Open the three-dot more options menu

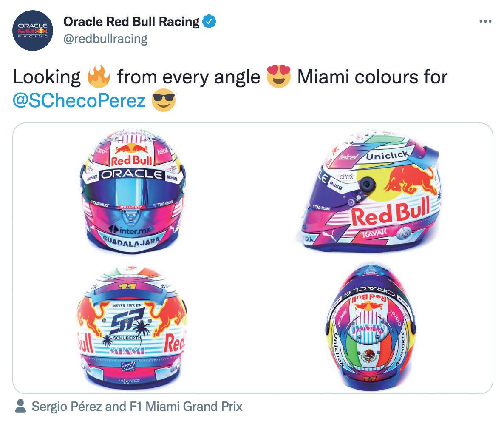pos(485,21)
